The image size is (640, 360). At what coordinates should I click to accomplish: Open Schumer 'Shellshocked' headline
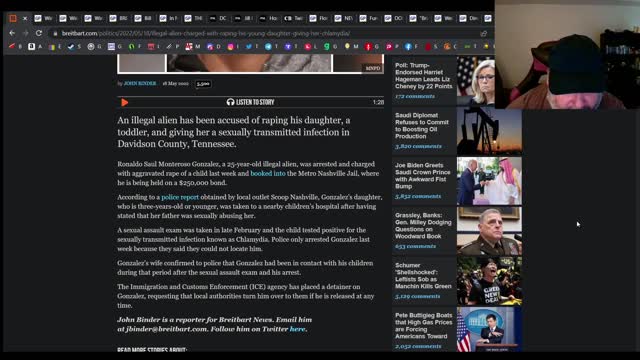pyautogui.click(x=423, y=276)
